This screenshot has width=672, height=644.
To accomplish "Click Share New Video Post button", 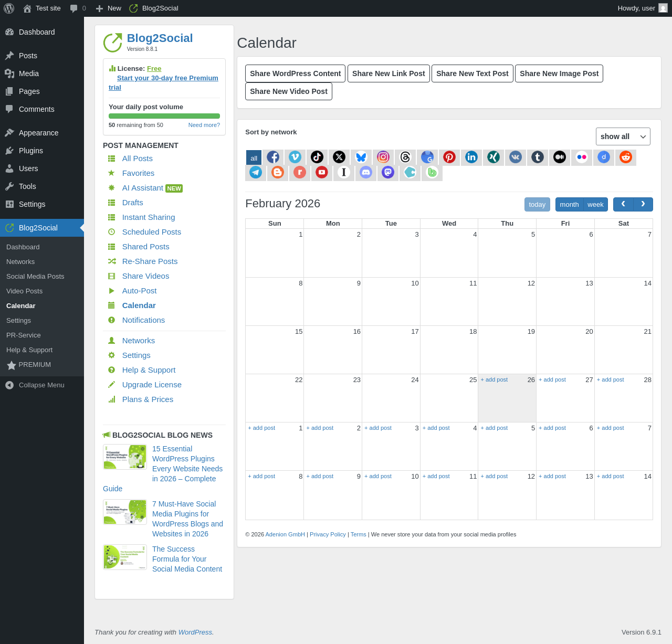I will click(x=289, y=91).
